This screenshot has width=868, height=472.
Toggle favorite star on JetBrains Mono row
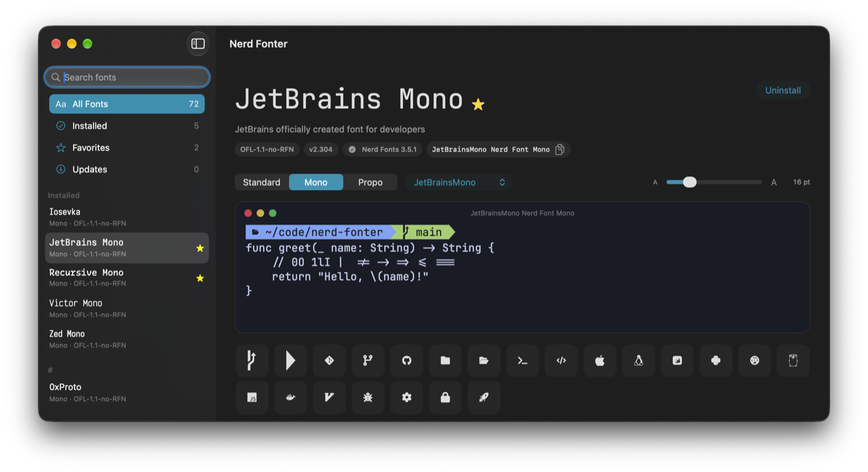point(200,248)
